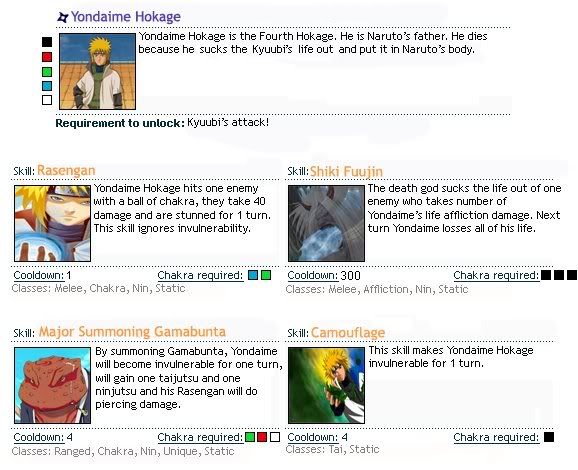The image size is (578, 470).
Task: Open the Rasengan skill title
Action: click(66, 170)
